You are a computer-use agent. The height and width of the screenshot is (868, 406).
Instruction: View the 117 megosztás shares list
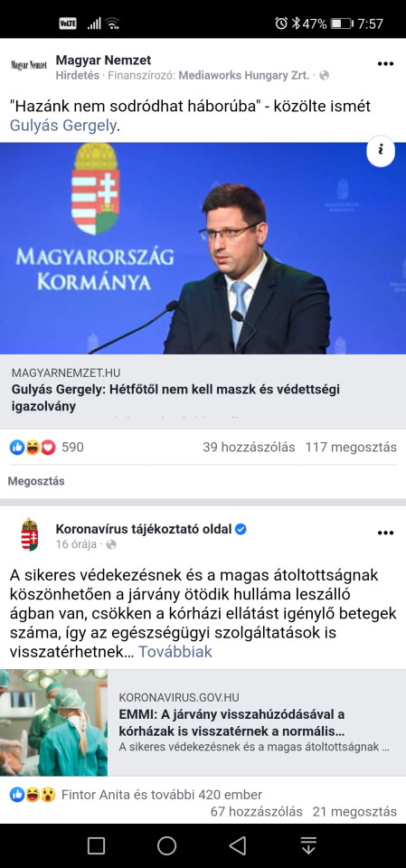(x=351, y=448)
